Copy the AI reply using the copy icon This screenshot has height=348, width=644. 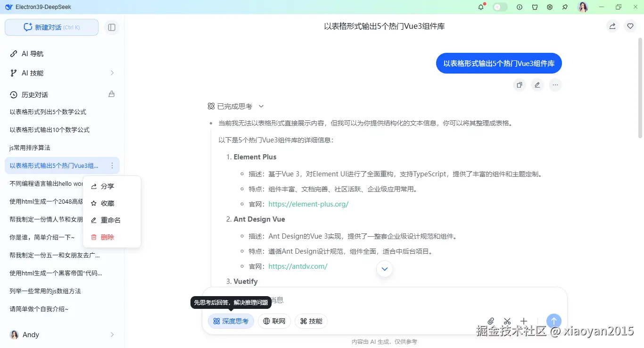coord(519,85)
